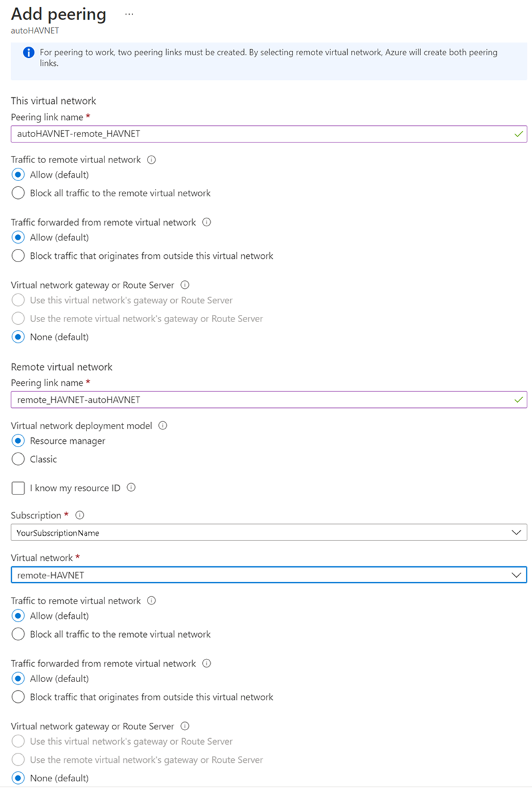Screen dimensions: 532x788
Task: Choose first Block traffic that originates from outside option
Action: 19,256
